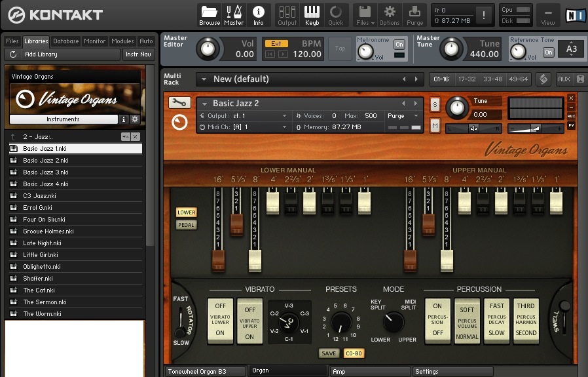Toggle Vibrato Upper switch
The image size is (588, 377).
click(249, 321)
